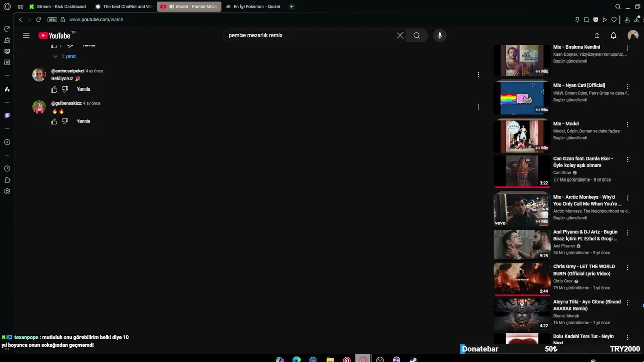The image size is (644, 362).
Task: Open options for @gulbensakizz comment
Action: 478,107
